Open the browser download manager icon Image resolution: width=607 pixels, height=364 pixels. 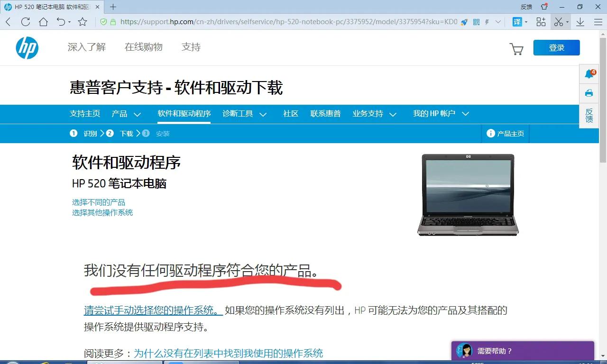[579, 22]
